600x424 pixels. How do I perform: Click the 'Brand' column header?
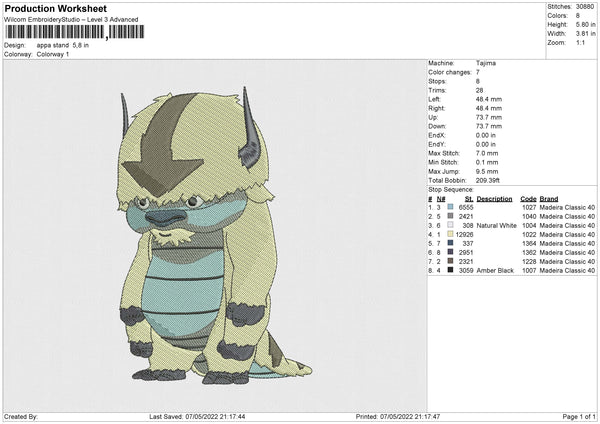(x=549, y=199)
